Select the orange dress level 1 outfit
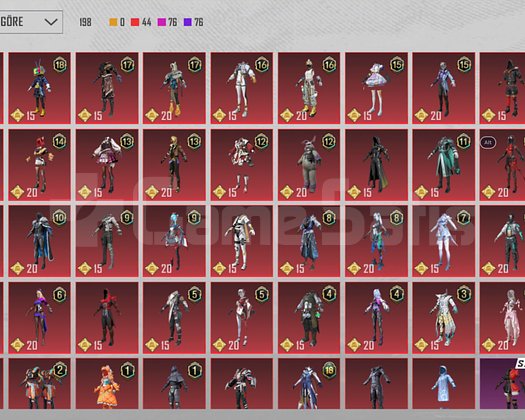 coord(107,384)
